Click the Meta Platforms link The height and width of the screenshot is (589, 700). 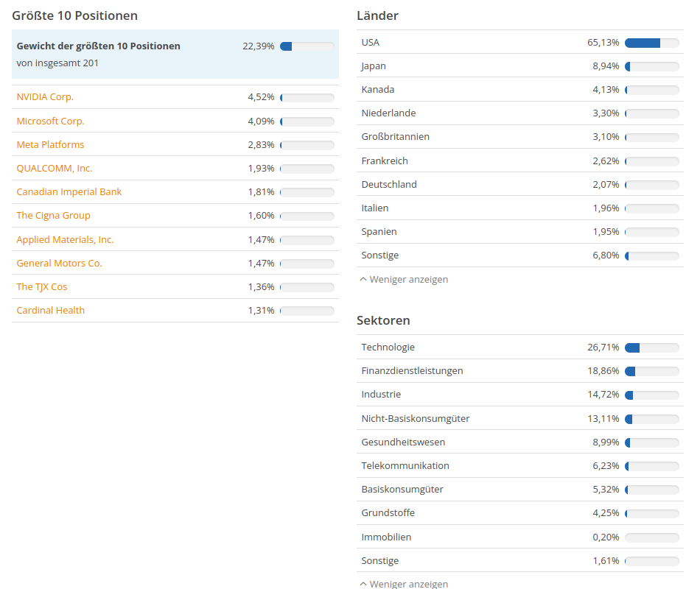(50, 144)
